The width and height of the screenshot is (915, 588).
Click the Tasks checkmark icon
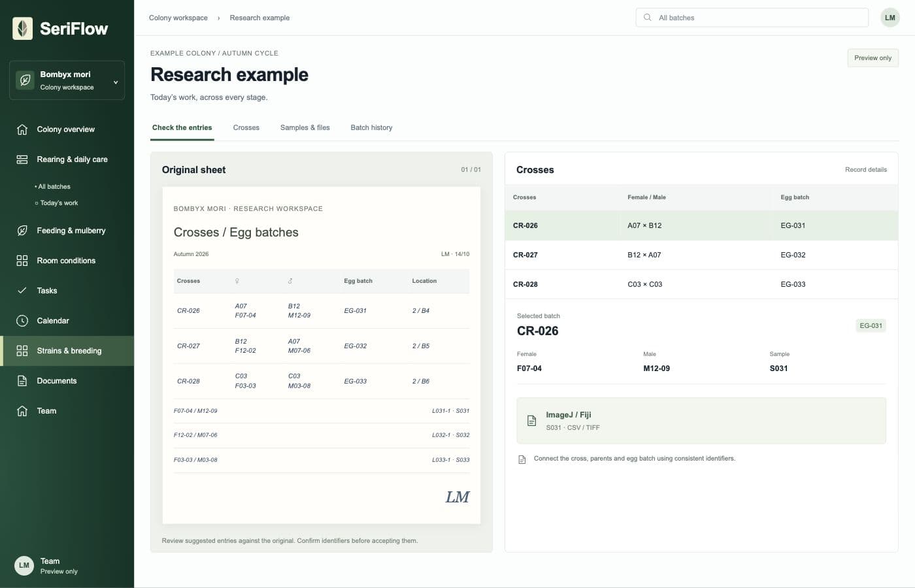tap(22, 291)
